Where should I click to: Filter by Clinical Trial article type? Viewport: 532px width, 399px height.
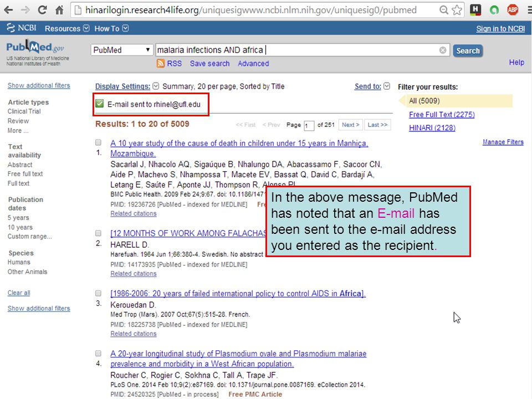coord(24,111)
